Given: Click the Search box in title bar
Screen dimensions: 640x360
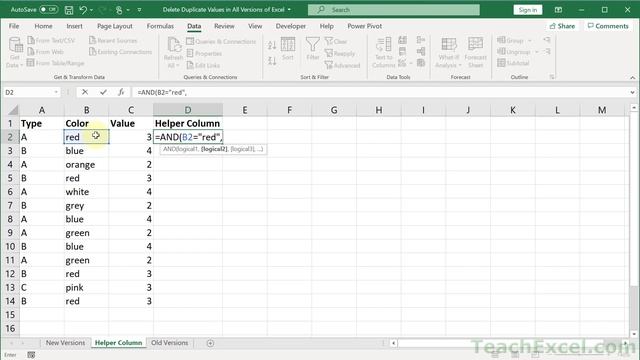Looking at the screenshot, I should pyautogui.click(x=393, y=9).
